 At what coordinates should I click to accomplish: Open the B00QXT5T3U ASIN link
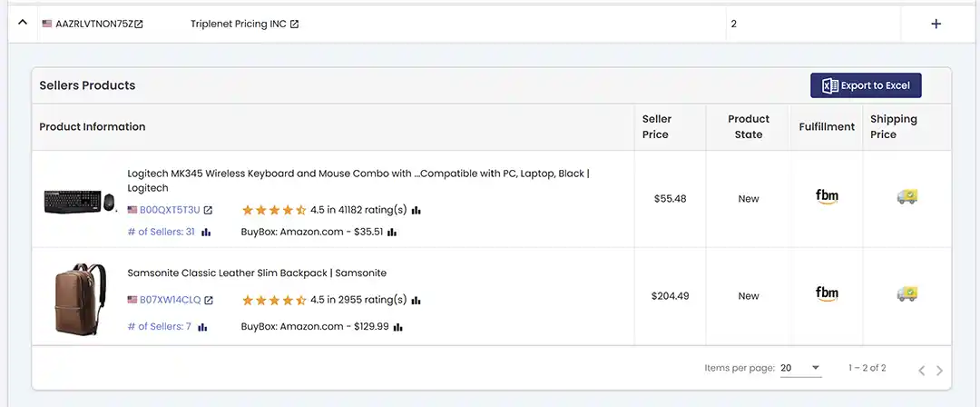click(x=170, y=211)
